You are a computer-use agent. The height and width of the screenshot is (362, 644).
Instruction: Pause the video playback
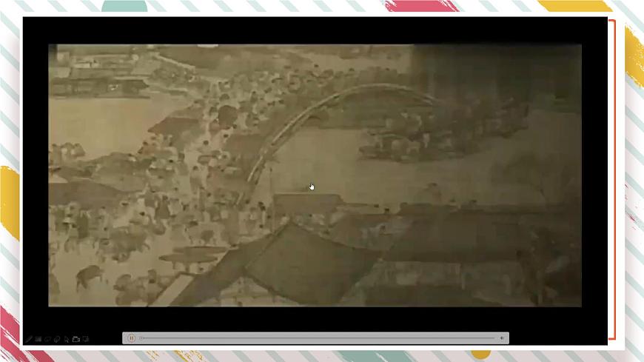[131, 338]
